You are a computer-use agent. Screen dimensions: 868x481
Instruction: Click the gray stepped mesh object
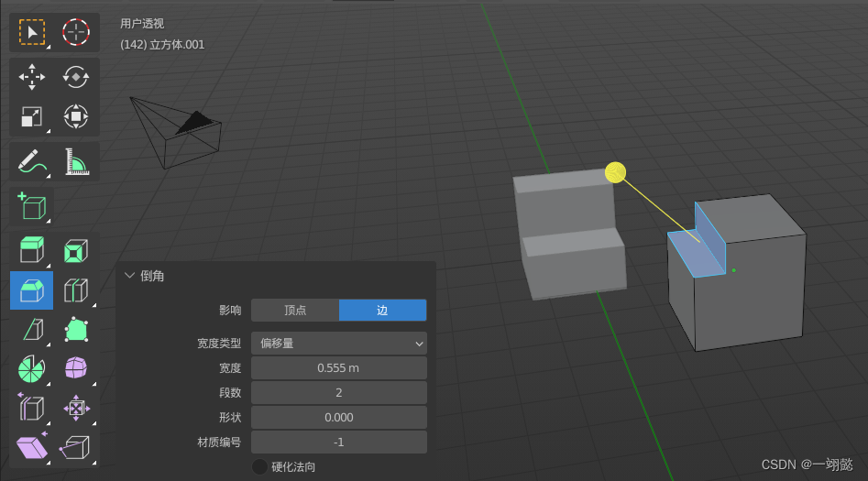pyautogui.click(x=570, y=234)
